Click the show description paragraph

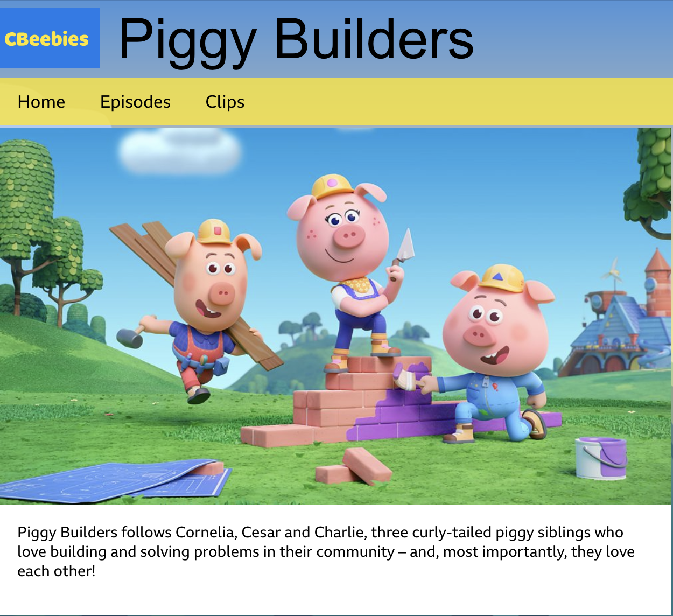point(326,551)
